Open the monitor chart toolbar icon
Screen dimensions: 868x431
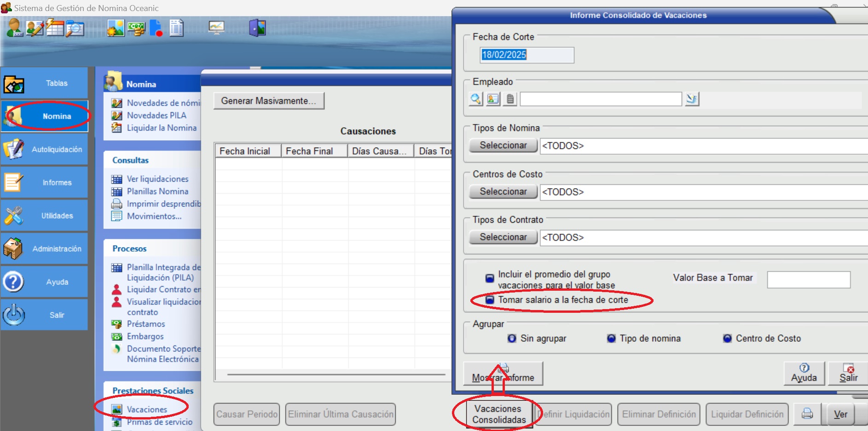(x=216, y=28)
